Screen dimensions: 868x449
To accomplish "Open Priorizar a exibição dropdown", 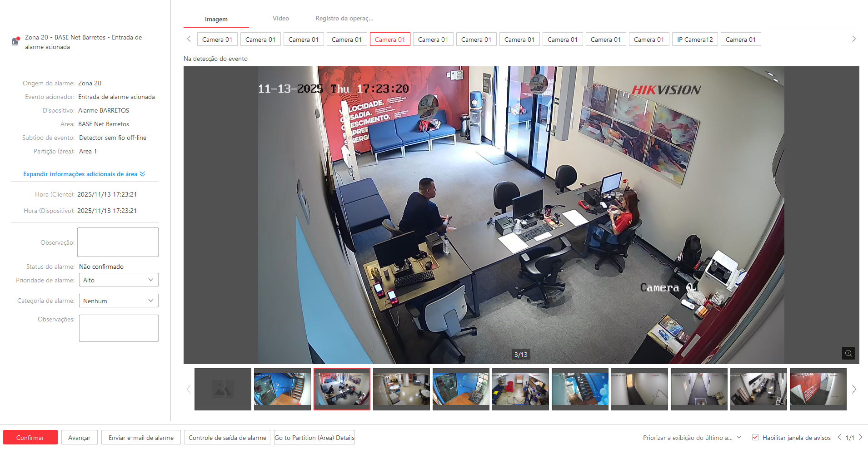I will [x=692, y=438].
